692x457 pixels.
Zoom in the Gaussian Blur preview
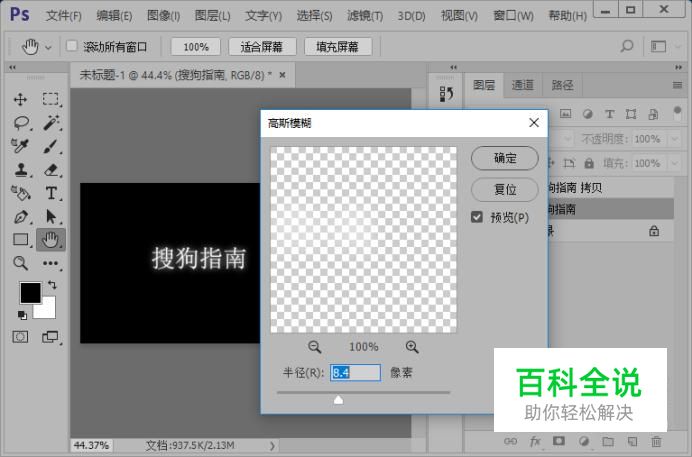pos(412,347)
